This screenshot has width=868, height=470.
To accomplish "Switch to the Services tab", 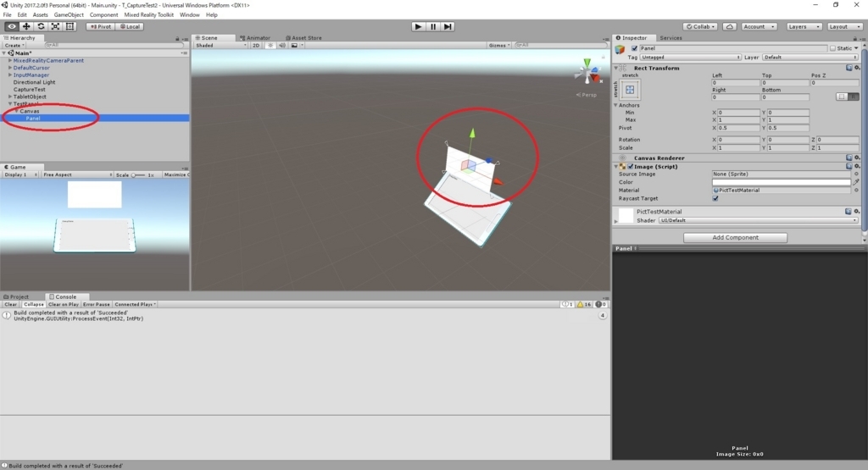I will pyautogui.click(x=671, y=38).
